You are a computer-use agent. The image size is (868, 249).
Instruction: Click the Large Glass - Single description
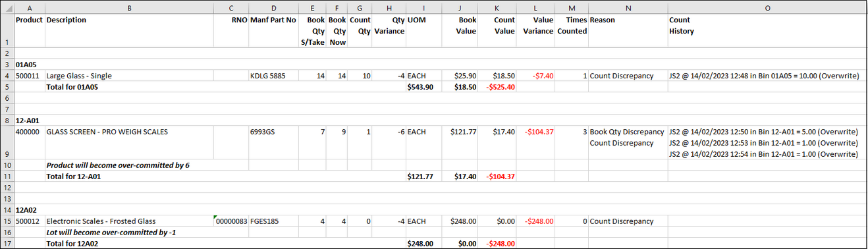pyautogui.click(x=129, y=76)
